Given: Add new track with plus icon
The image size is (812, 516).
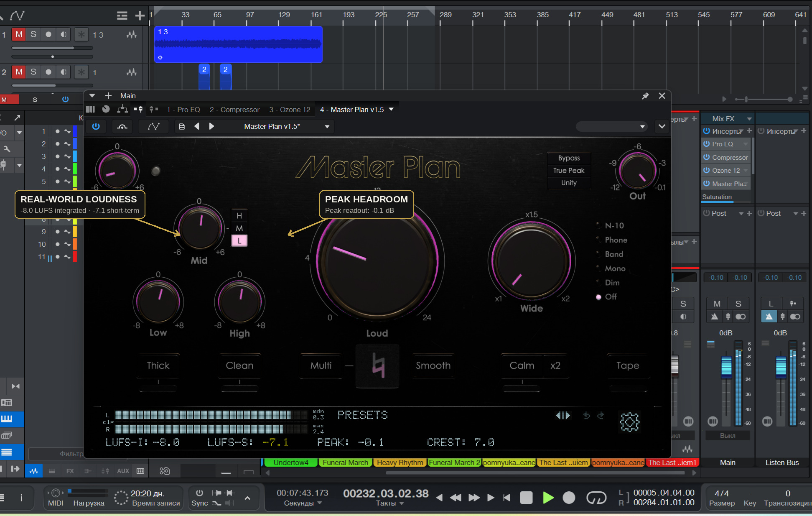Looking at the screenshot, I should coord(140,16).
